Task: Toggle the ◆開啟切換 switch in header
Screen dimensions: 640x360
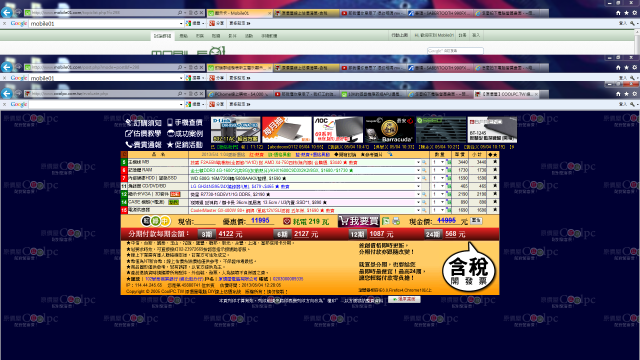Action: [345, 155]
